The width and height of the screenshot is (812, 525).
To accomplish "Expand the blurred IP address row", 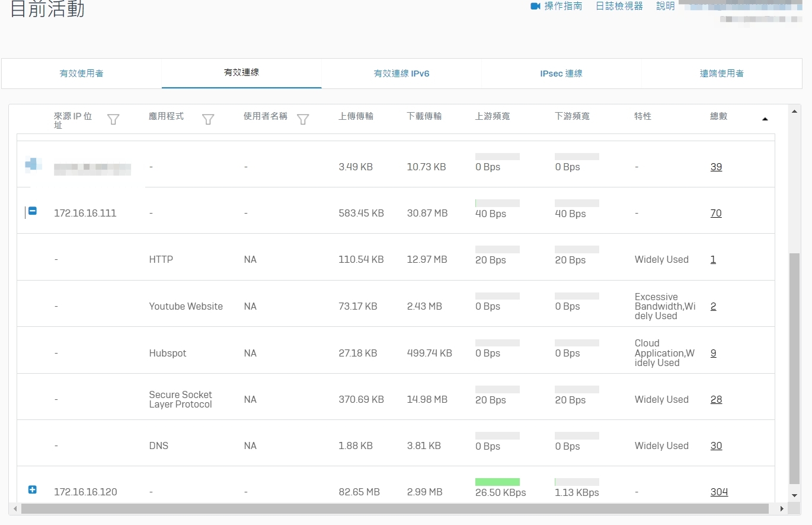I will 33,164.
